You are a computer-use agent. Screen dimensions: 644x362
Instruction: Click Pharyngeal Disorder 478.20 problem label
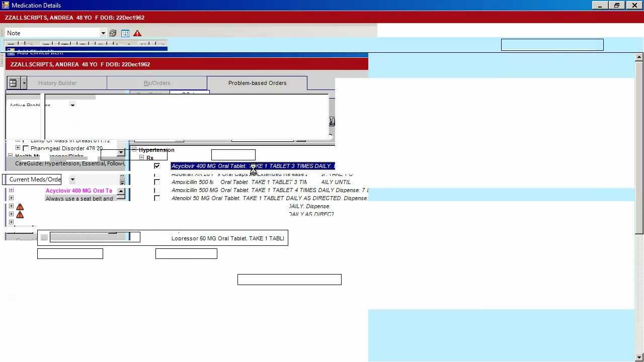click(66, 148)
